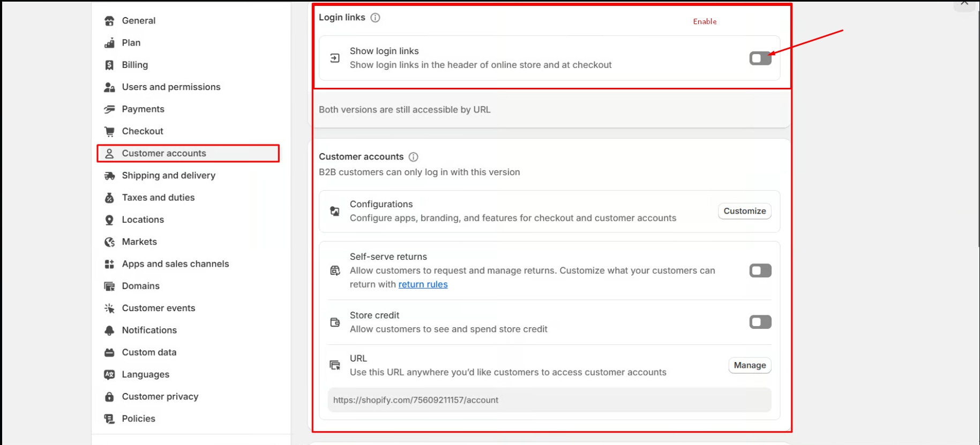Click the Payments card icon
Image resolution: width=980 pixels, height=445 pixels.
pos(109,109)
